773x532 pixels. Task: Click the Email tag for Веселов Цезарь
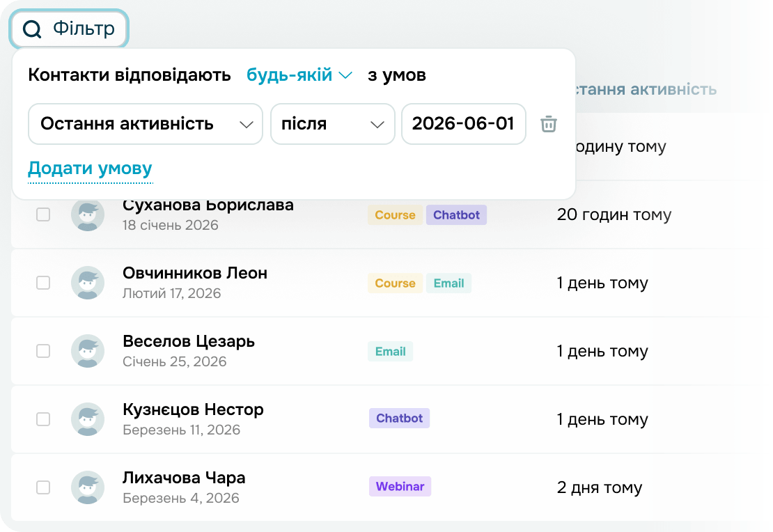391,352
